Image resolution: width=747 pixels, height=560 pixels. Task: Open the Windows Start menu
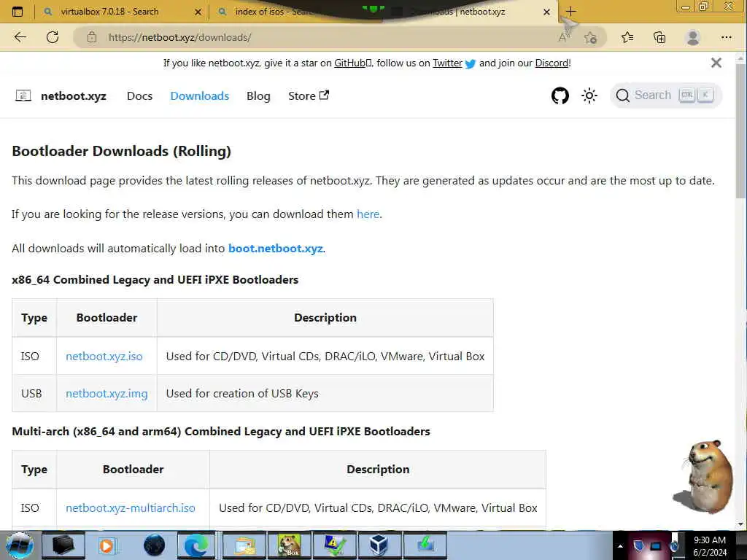click(19, 545)
